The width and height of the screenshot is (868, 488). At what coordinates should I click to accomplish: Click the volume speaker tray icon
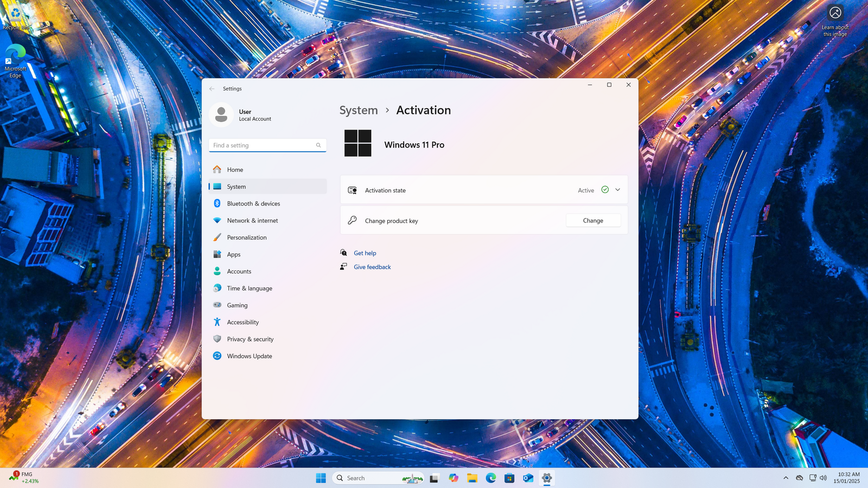pyautogui.click(x=824, y=478)
